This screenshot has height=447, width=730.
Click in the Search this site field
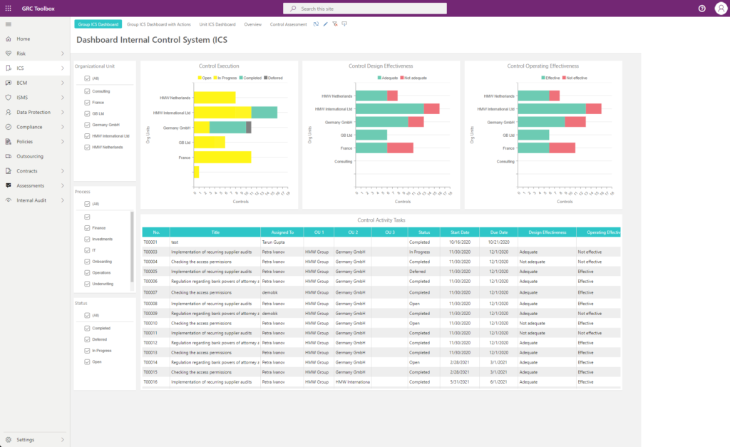(365, 8)
